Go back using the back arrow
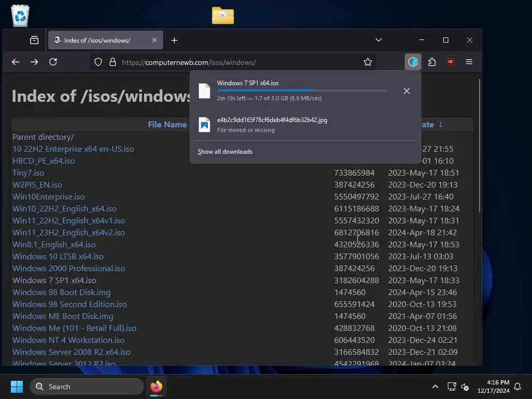The width and height of the screenshot is (532, 399). coord(16,62)
